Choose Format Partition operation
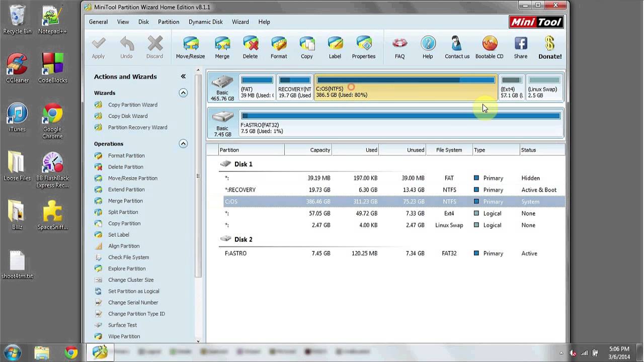Viewport: 644px width, 362px height. point(126,156)
